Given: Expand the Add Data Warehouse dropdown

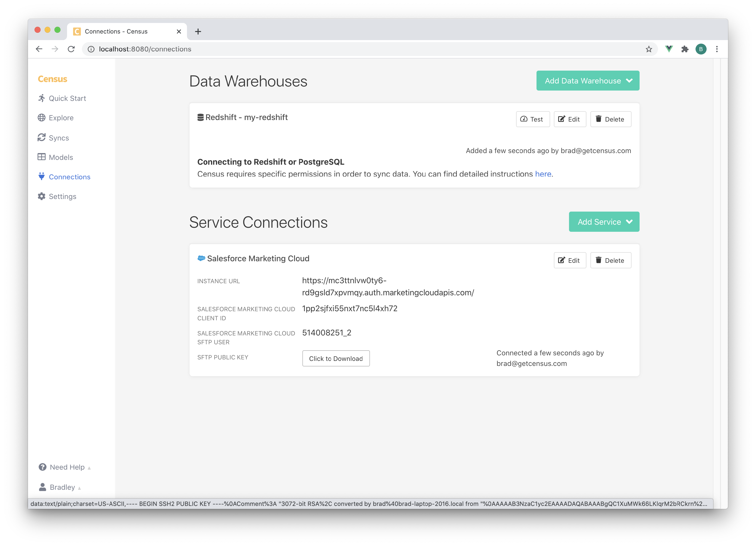Looking at the screenshot, I should [588, 81].
